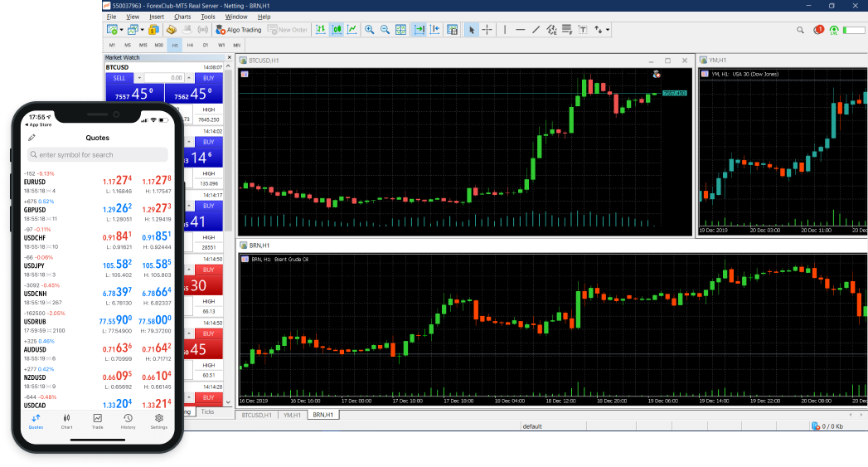868x467 pixels.
Task: Set timeframe to M5
Action: (x=128, y=45)
